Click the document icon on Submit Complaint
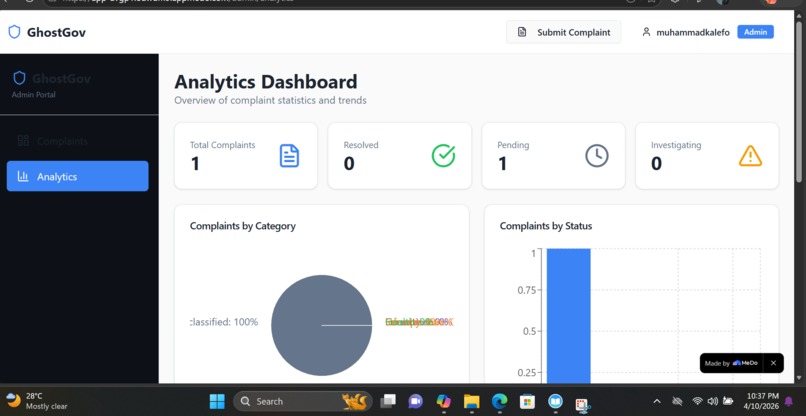This screenshot has height=416, width=806. coord(522,32)
